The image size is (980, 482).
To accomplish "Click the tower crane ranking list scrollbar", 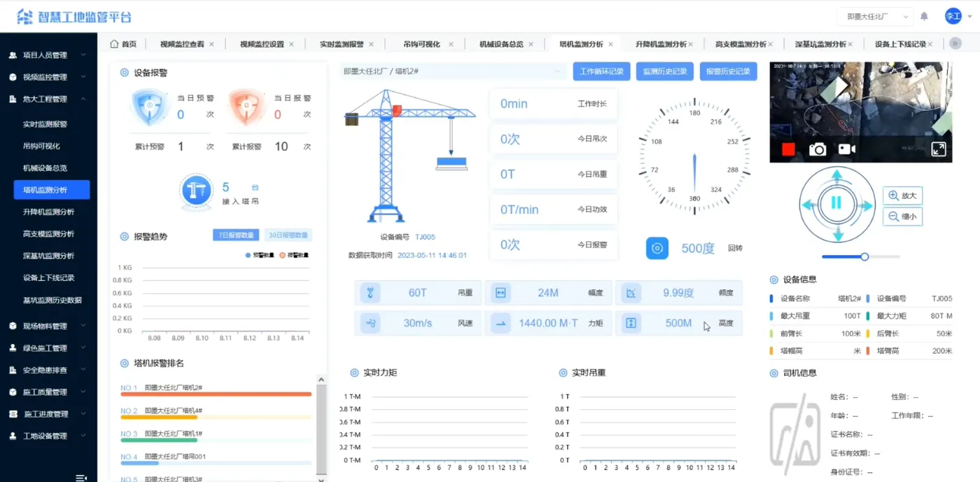I will [x=321, y=427].
